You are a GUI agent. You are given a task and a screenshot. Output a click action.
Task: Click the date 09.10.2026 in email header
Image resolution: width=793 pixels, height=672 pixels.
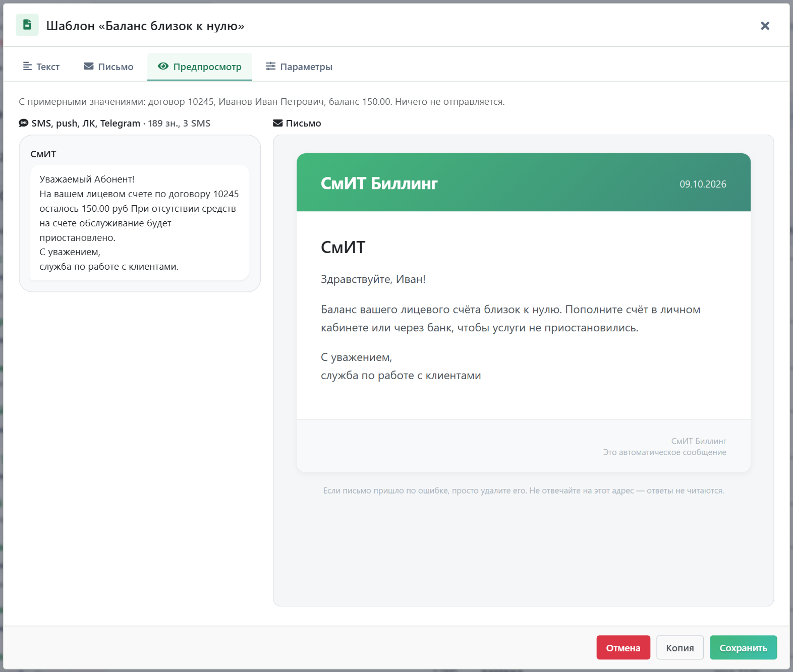click(x=703, y=184)
